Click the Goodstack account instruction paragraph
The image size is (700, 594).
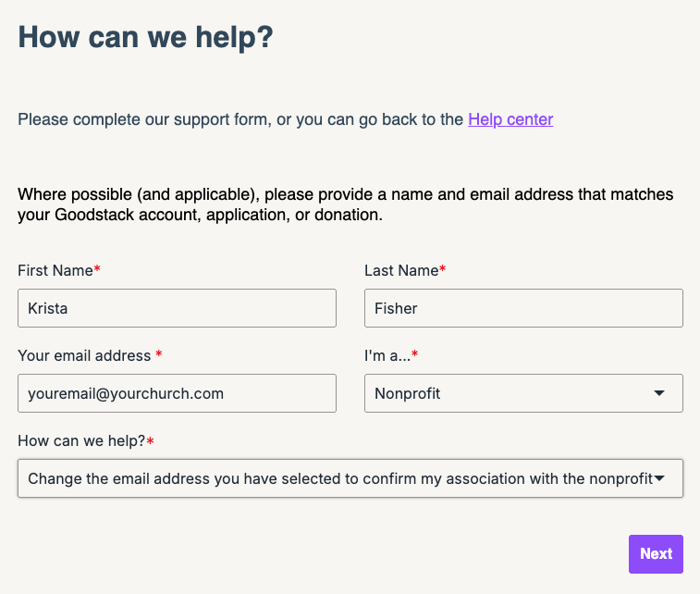tap(345, 204)
